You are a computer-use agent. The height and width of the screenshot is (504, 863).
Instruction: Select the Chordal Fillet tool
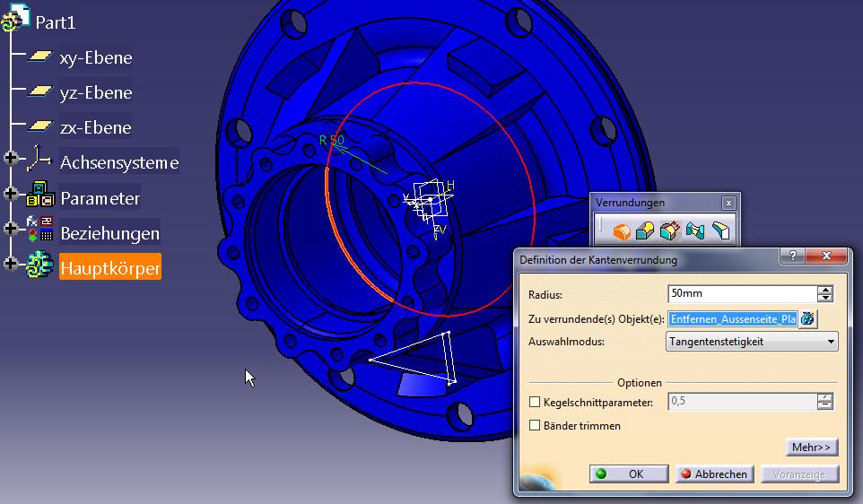(670, 231)
